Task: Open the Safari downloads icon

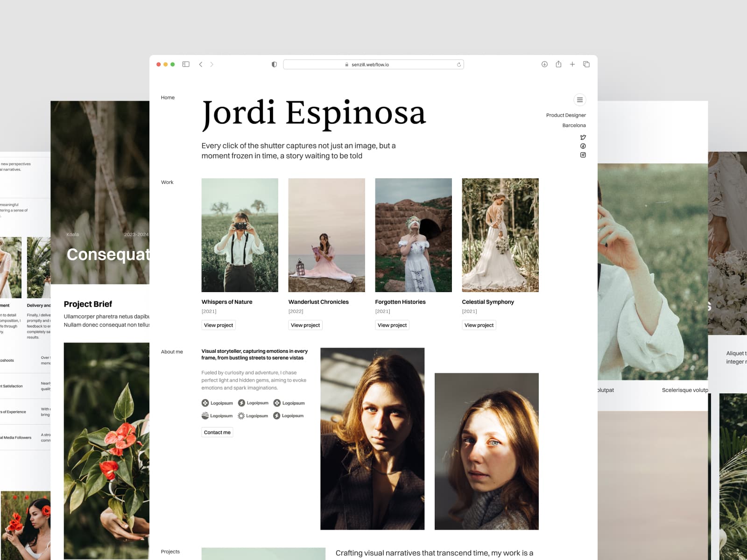Action: pyautogui.click(x=544, y=64)
